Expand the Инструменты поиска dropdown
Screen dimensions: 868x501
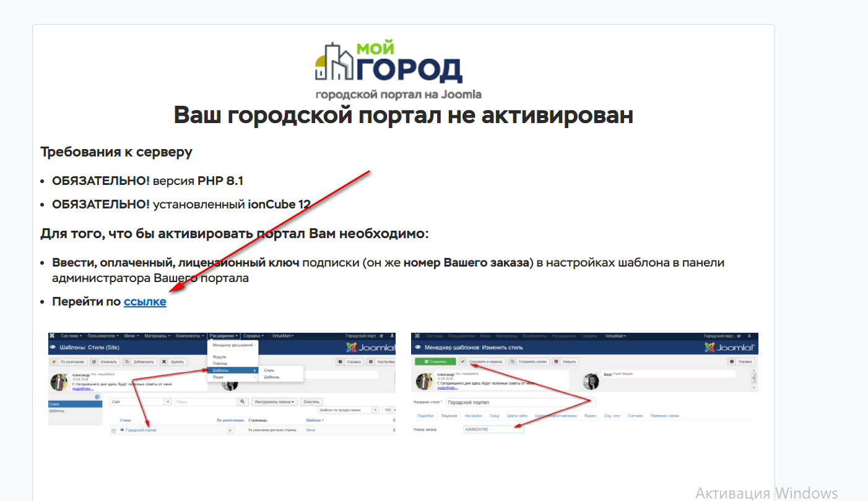pyautogui.click(x=275, y=401)
